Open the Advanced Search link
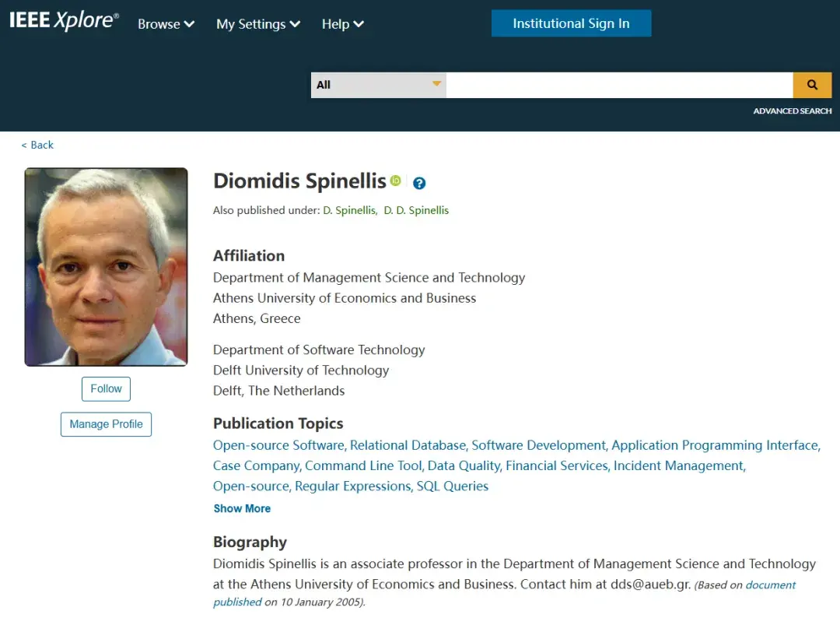 point(792,111)
